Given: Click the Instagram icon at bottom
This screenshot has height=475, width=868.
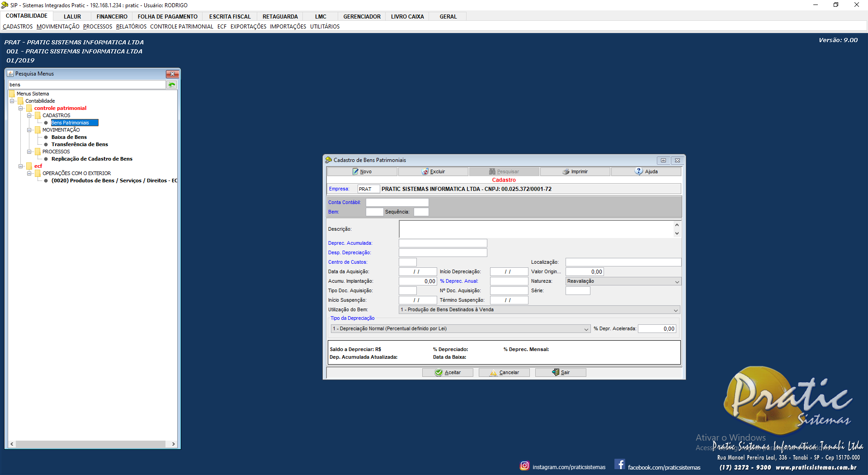Looking at the screenshot, I should point(524,466).
